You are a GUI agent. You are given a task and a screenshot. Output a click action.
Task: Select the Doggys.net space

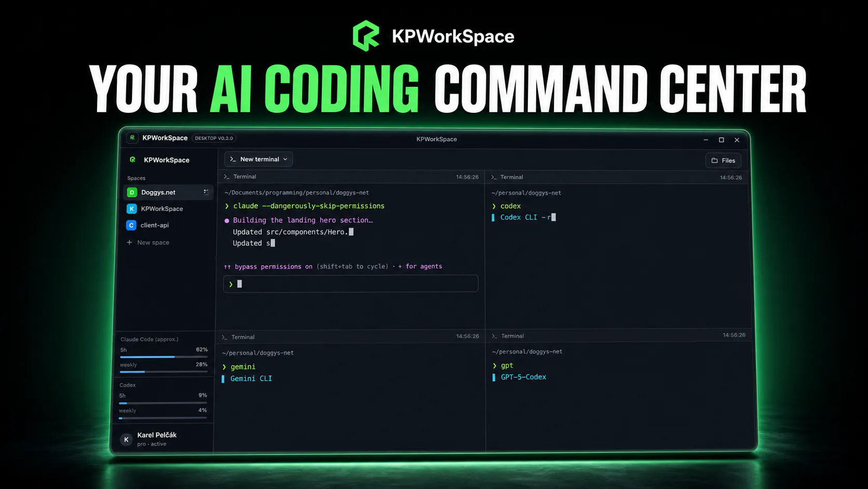point(168,192)
